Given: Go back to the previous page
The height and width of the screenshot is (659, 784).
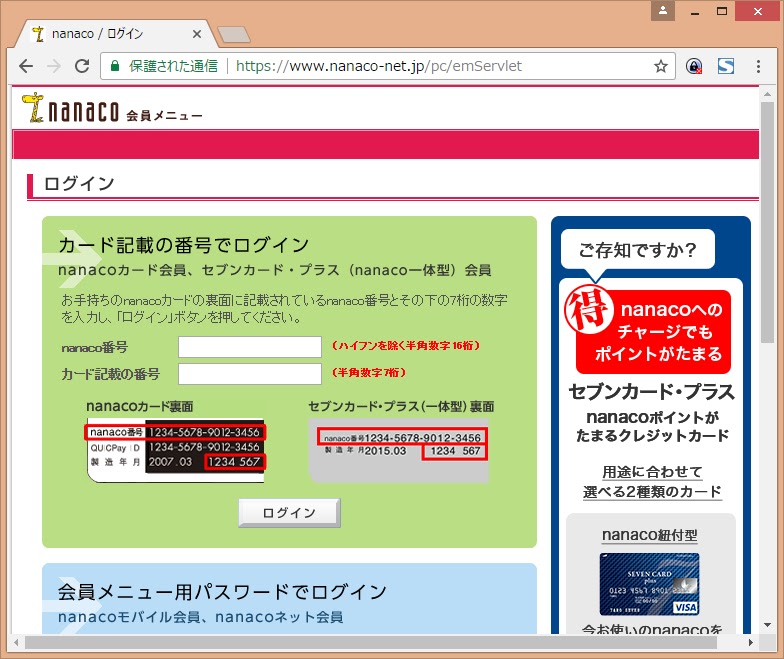Looking at the screenshot, I should 26,66.
